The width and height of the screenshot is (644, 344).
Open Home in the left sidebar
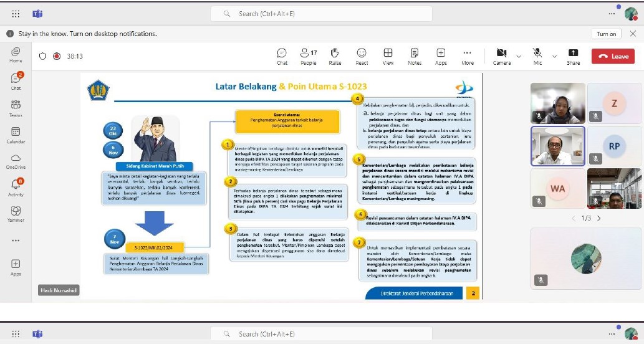[16, 55]
